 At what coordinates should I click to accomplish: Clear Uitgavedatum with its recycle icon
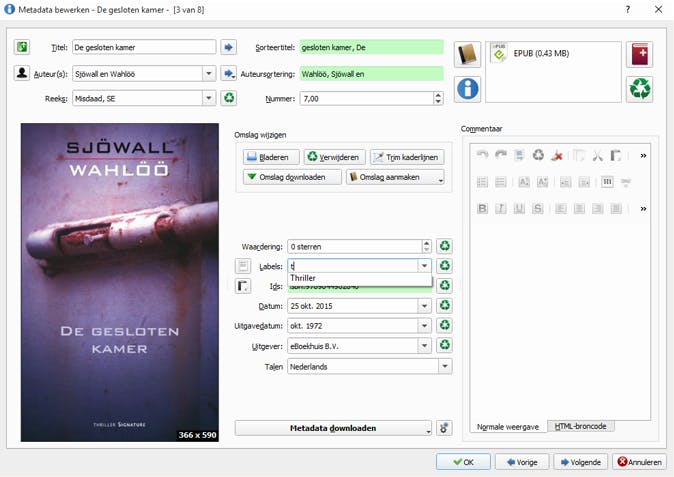[x=444, y=325]
